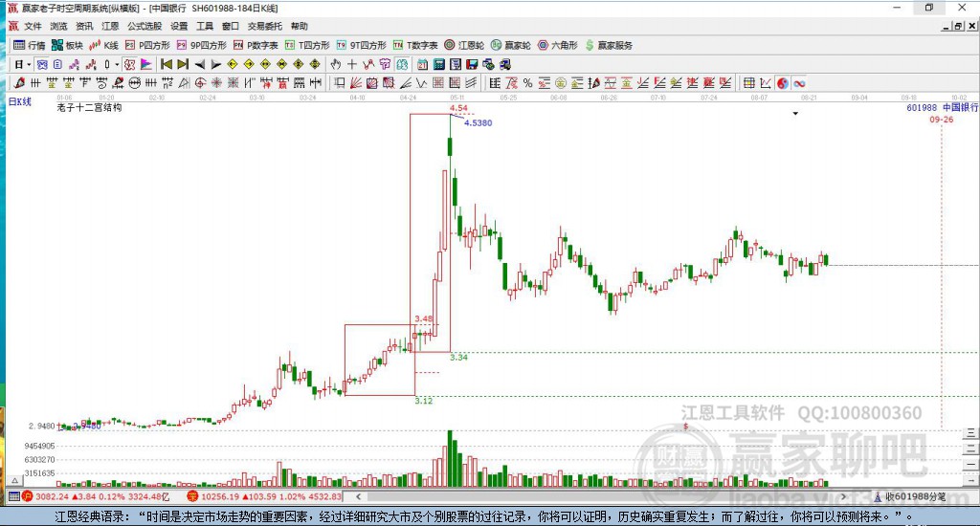Click the 老子十二宫结构 chart label
Viewport: 980px width, 526px height.
[89, 107]
